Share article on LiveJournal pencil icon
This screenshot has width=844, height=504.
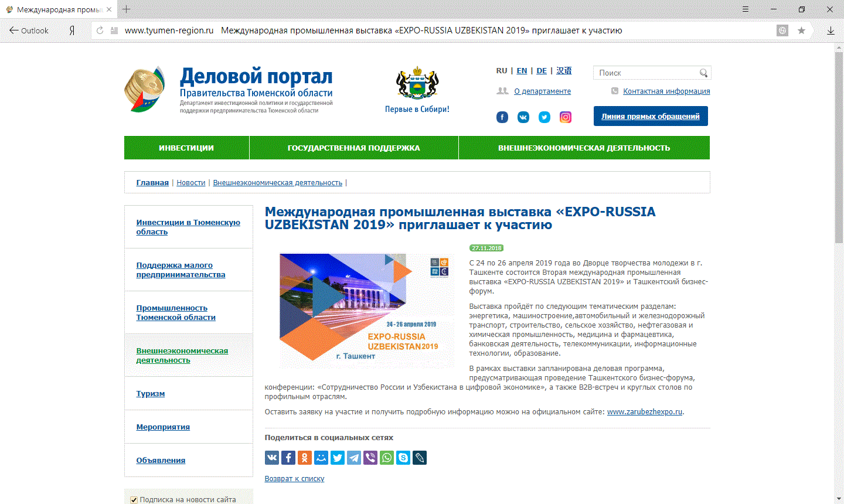click(420, 458)
